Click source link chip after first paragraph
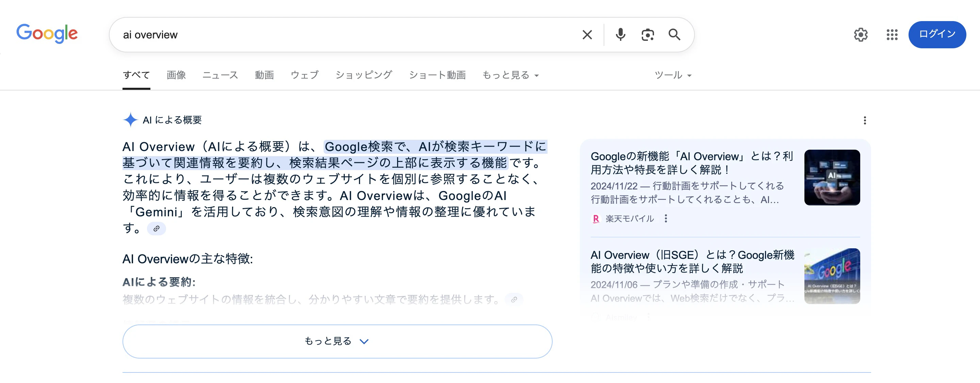Viewport: 980px width, 383px height. click(x=157, y=229)
